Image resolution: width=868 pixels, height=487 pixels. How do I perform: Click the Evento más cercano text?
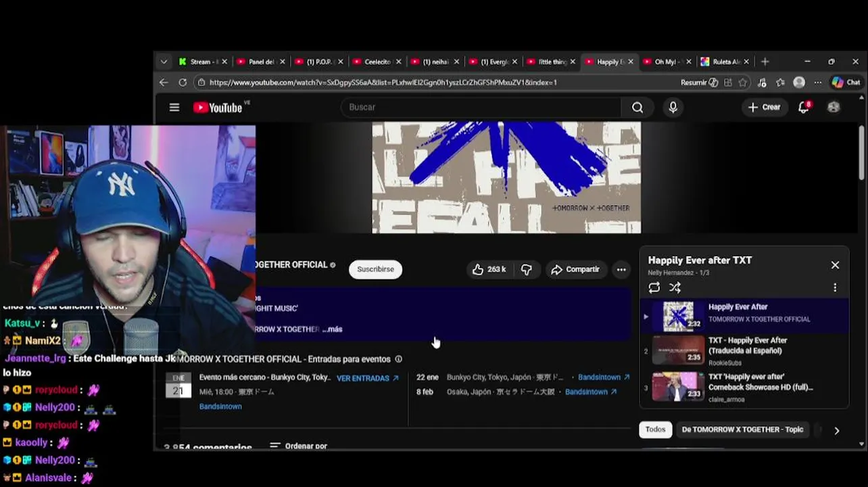(264, 377)
